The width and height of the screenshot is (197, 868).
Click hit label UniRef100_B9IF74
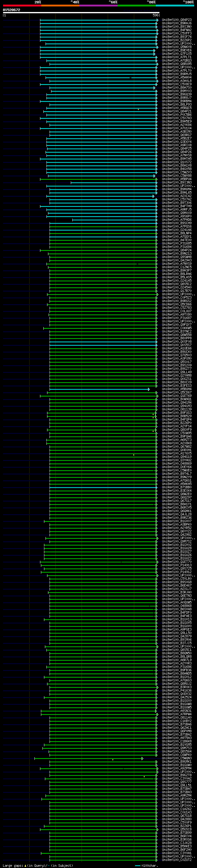177,37
